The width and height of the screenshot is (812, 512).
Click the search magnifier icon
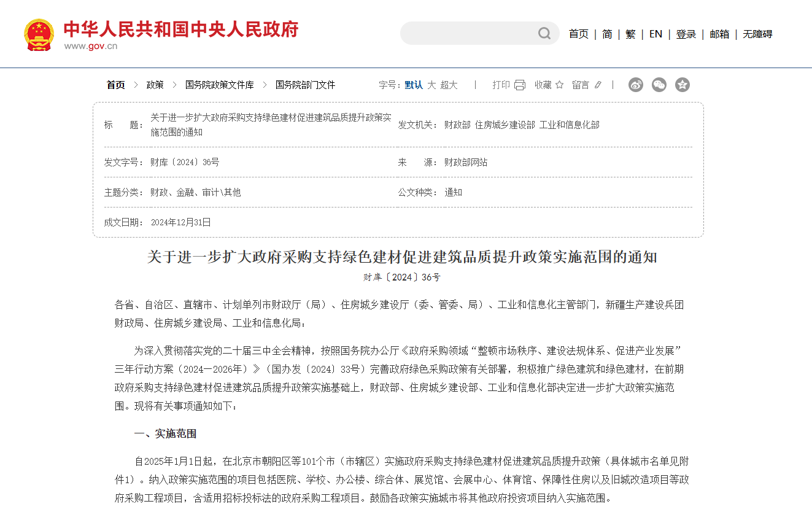pyautogui.click(x=544, y=33)
